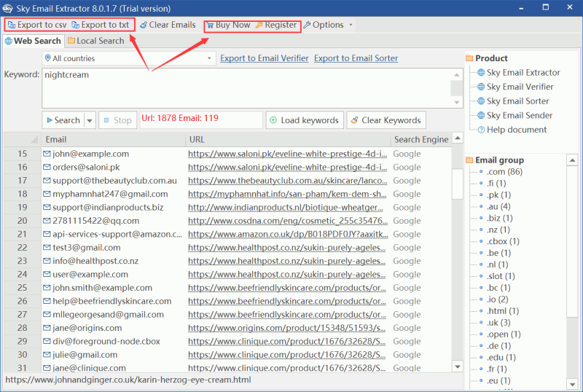Viewport: 583px width, 392px height.
Task: Open the Options dropdown menu
Action: coord(328,25)
